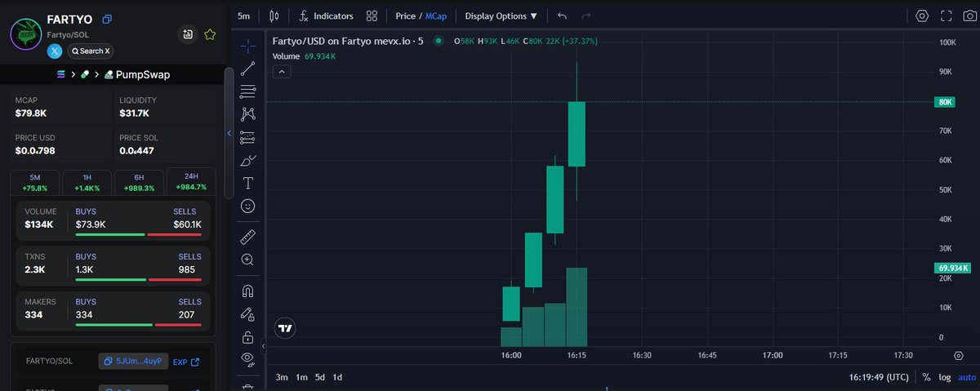Collapse the left info panel arrow
The width and height of the screenshot is (980, 391).
tap(229, 133)
